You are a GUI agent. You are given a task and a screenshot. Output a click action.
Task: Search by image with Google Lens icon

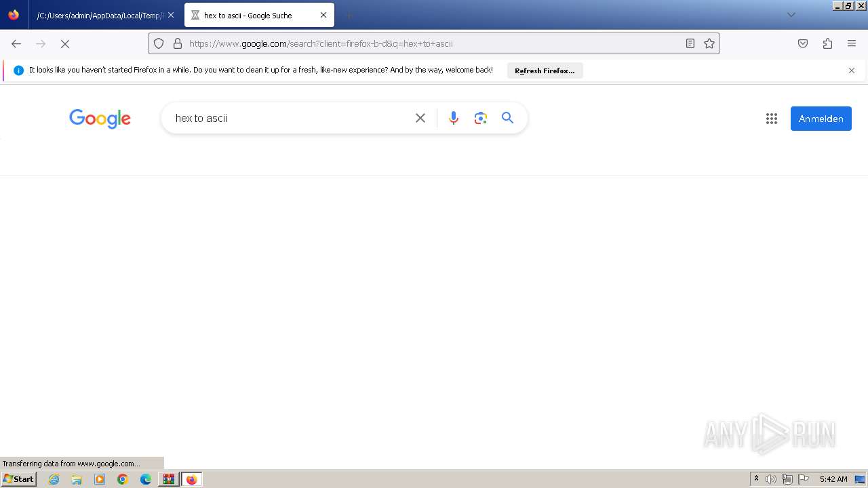click(x=481, y=118)
